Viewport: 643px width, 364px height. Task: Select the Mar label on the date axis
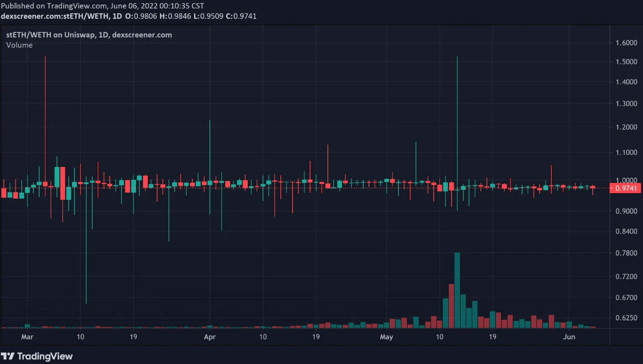pyautogui.click(x=28, y=337)
